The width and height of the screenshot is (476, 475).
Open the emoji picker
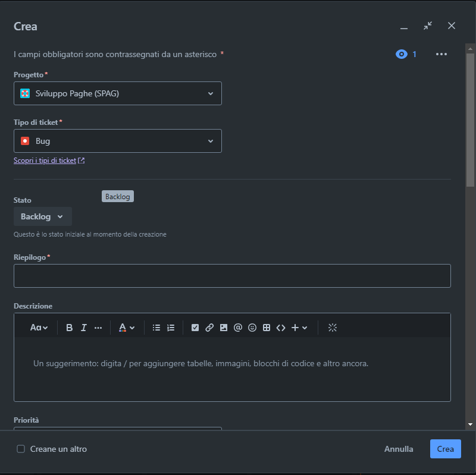252,328
